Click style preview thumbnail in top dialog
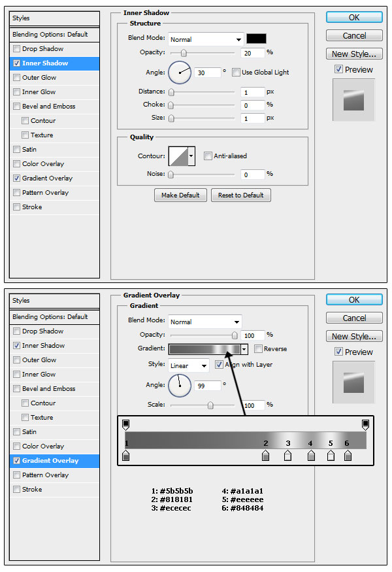The height and width of the screenshot is (572, 392). point(353,100)
